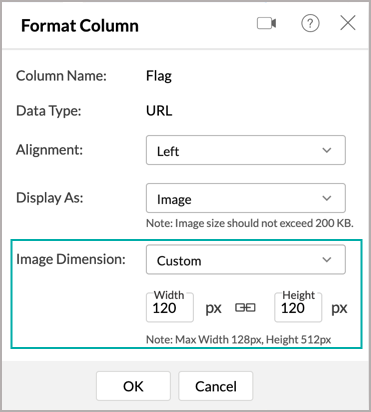
Task: Click the 200 KB image size note
Action: [250, 223]
